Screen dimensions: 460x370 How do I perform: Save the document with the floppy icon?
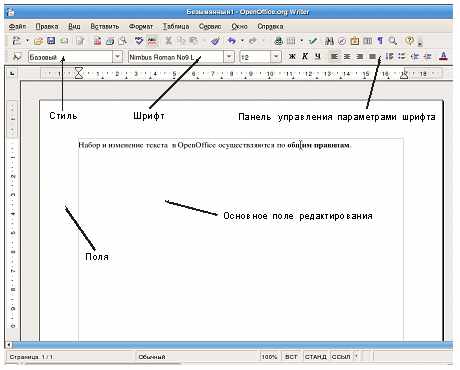[51, 41]
